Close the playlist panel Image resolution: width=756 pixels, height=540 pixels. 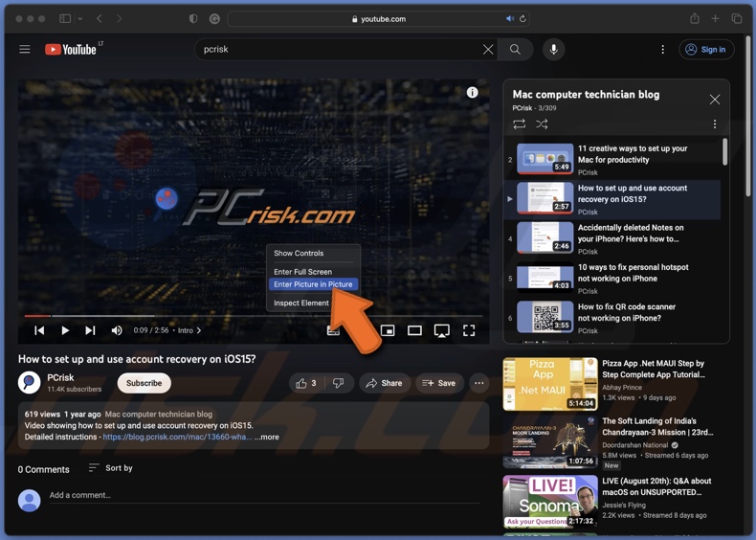pos(715,100)
